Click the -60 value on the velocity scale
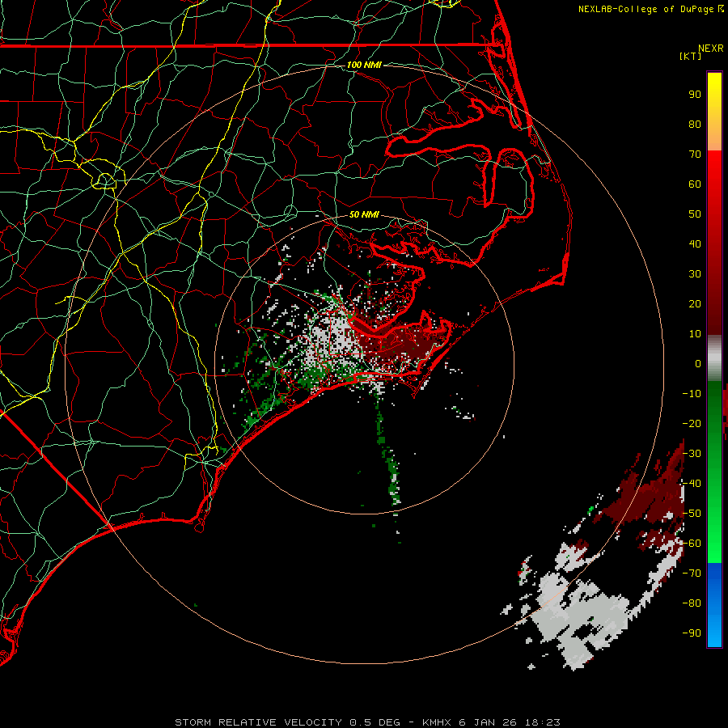Viewport: 728px width, 728px height. (692, 544)
